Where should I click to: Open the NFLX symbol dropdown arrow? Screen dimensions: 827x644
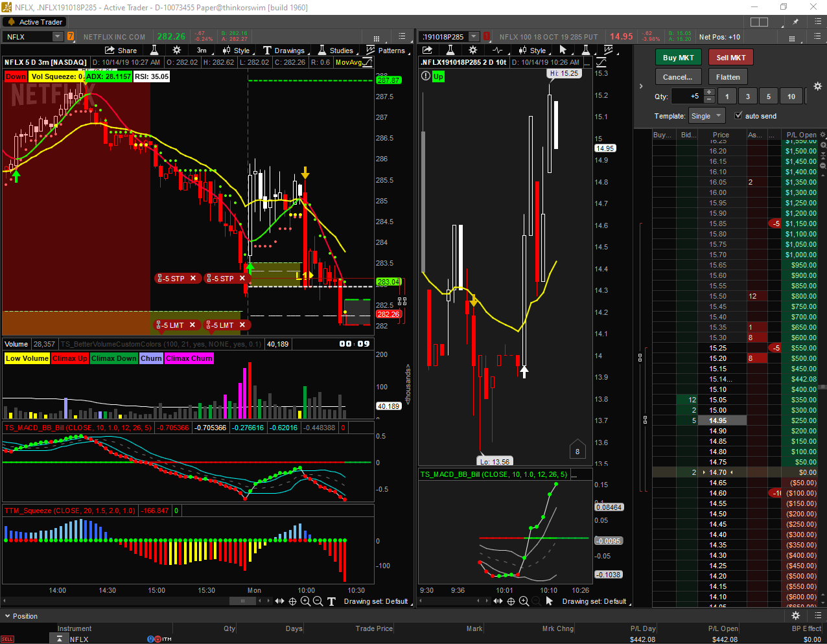click(x=57, y=37)
